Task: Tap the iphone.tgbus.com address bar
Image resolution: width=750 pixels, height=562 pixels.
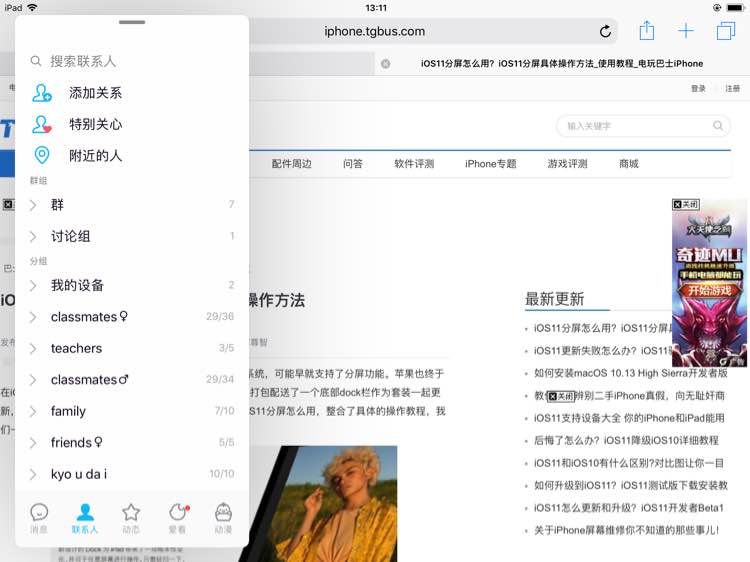Action: click(375, 32)
